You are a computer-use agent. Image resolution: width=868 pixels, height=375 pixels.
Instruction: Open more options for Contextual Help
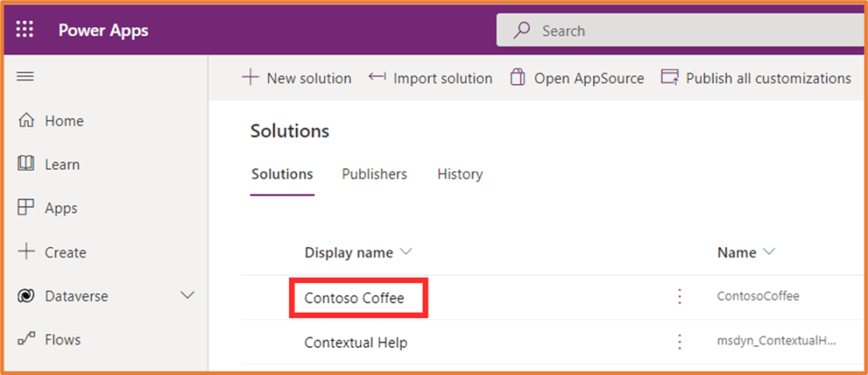coord(679,342)
